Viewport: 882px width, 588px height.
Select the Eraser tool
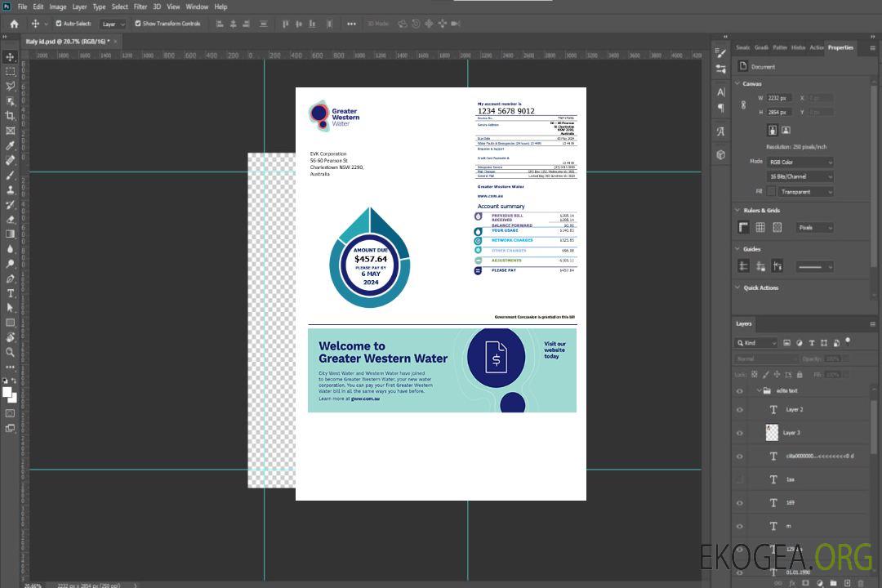(x=10, y=220)
